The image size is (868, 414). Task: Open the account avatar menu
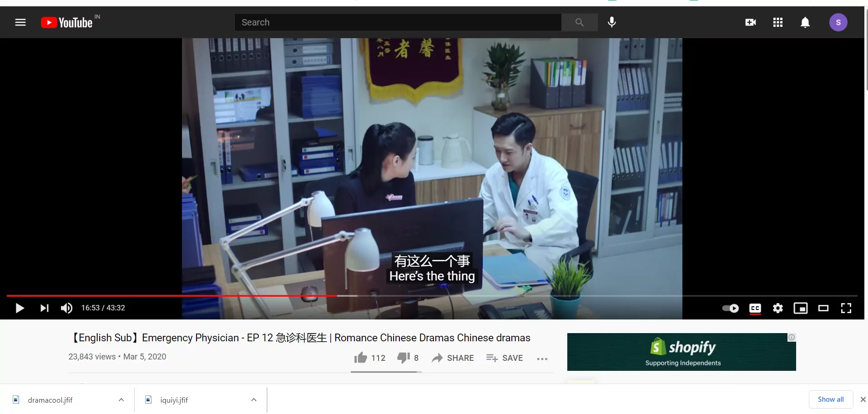click(x=838, y=22)
